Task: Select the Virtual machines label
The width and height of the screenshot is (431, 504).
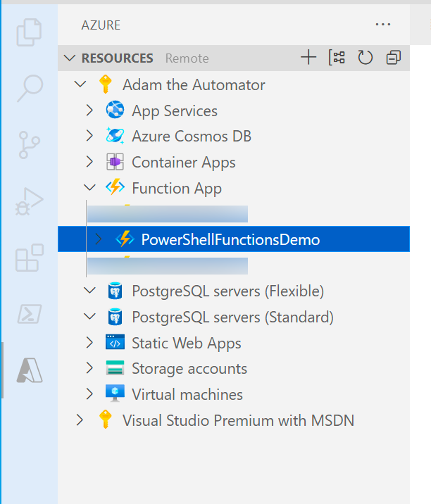Action: 187,394
